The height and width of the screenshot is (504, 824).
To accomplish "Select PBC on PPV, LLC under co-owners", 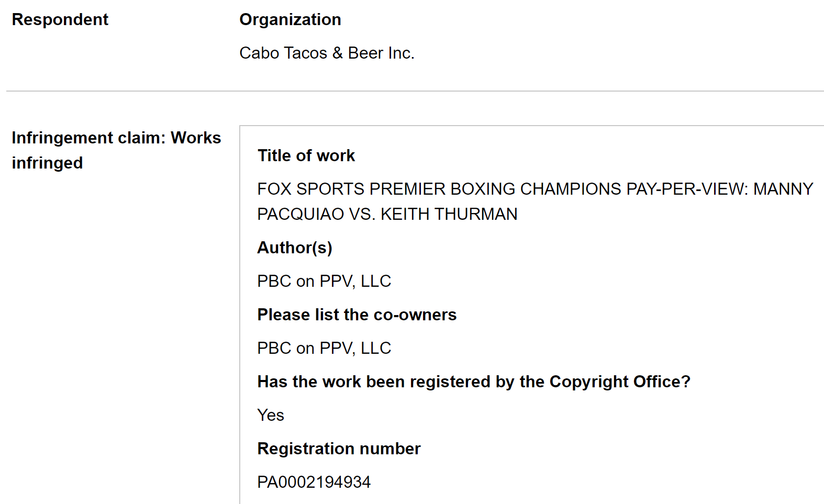I will pos(324,348).
